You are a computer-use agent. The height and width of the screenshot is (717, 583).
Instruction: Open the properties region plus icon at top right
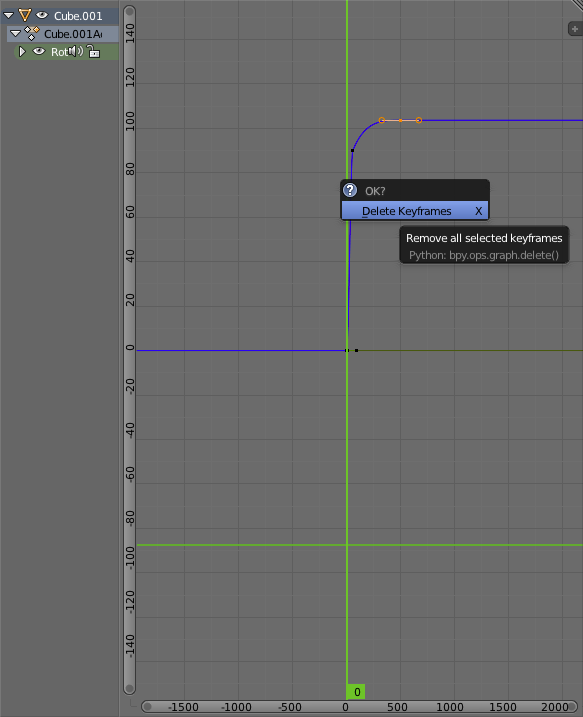coord(575,29)
